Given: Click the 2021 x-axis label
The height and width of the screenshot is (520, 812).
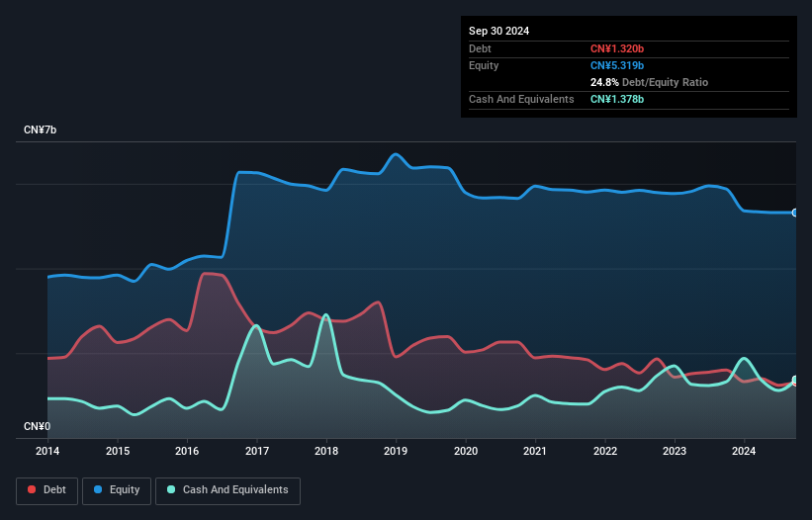Looking at the screenshot, I should tap(535, 451).
